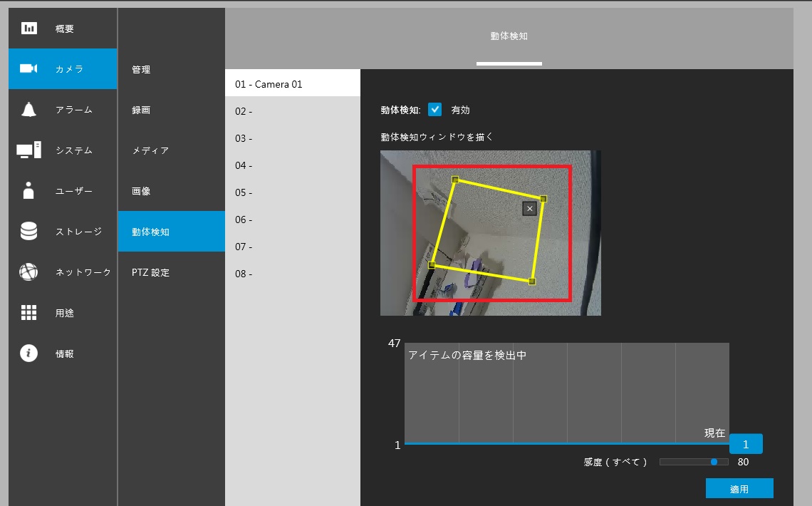Click the システム monitor icon
Image resolution: width=812 pixels, height=506 pixels.
[x=28, y=150]
